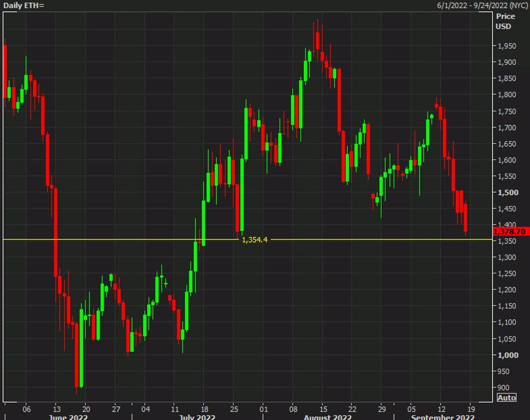This screenshot has width=530, height=420.
Task: Click the 1,000 price axis label
Action: tap(506, 355)
